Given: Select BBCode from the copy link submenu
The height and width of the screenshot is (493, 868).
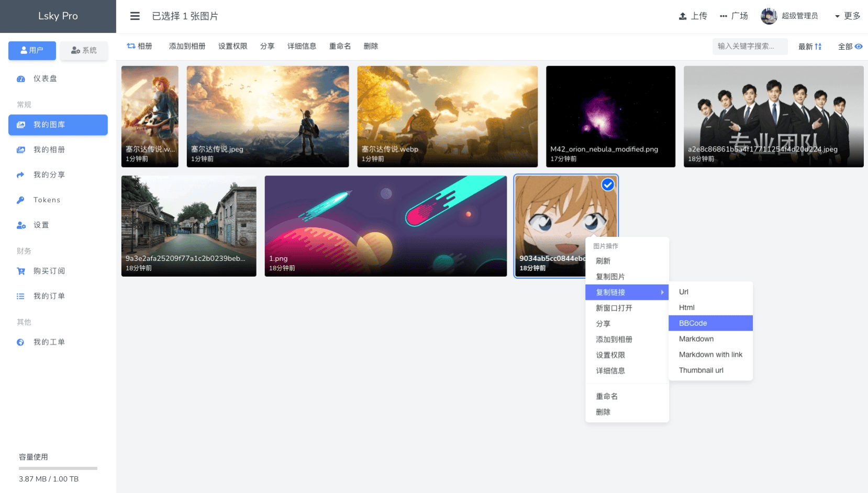Looking at the screenshot, I should pos(692,323).
